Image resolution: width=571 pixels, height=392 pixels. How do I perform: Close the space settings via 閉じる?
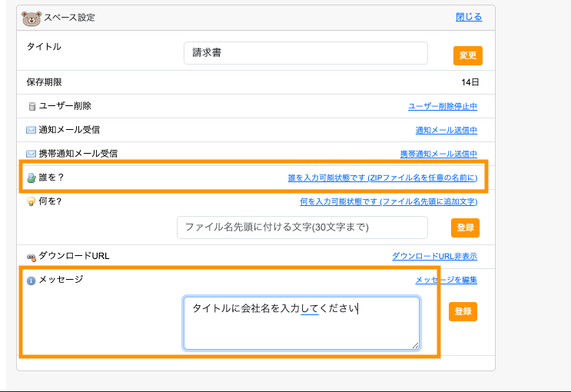(469, 17)
